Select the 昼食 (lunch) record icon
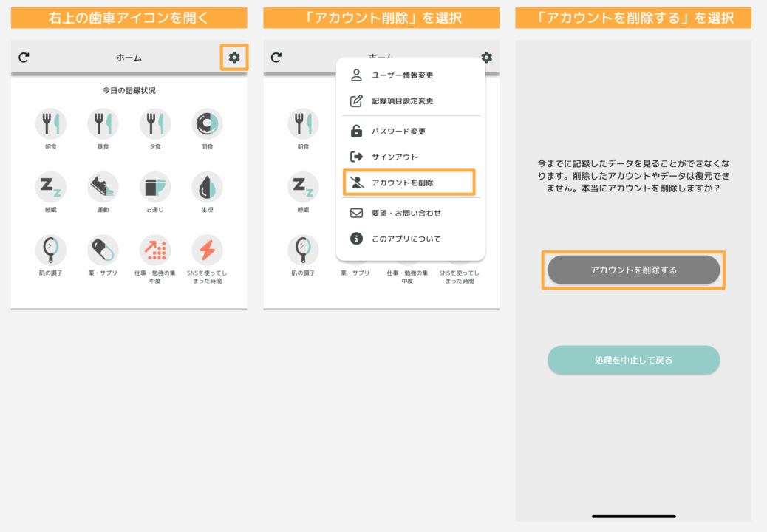 (x=103, y=124)
